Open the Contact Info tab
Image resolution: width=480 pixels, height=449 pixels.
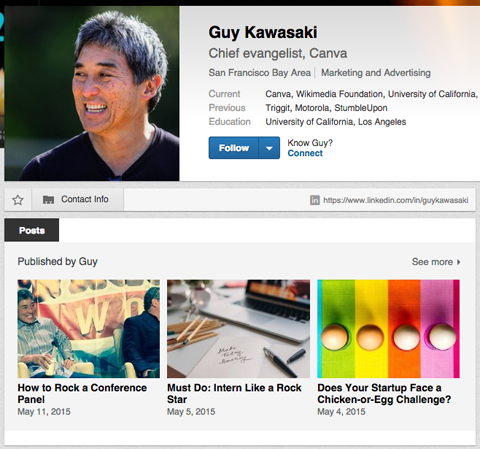tap(78, 199)
